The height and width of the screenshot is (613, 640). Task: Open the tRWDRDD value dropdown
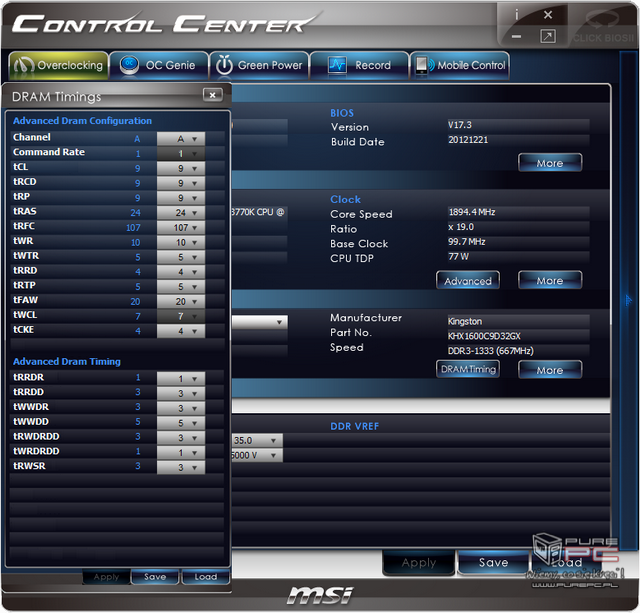coord(181,438)
